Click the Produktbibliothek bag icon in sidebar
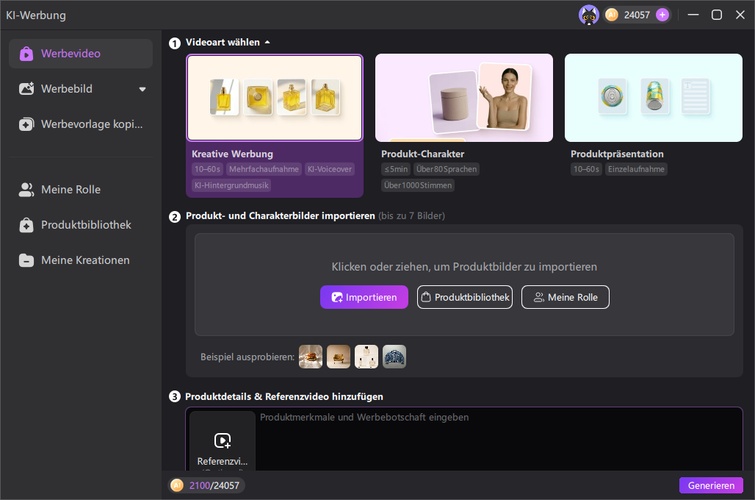 26,225
